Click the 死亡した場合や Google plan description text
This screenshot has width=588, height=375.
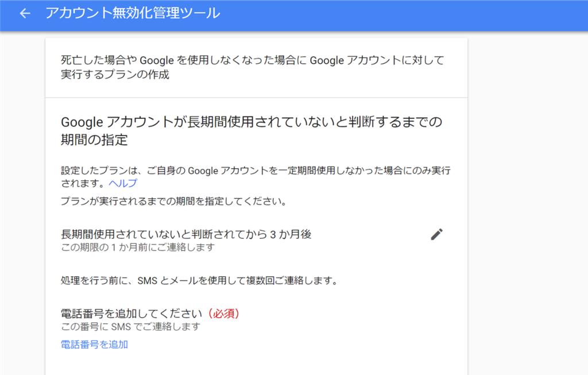point(253,67)
